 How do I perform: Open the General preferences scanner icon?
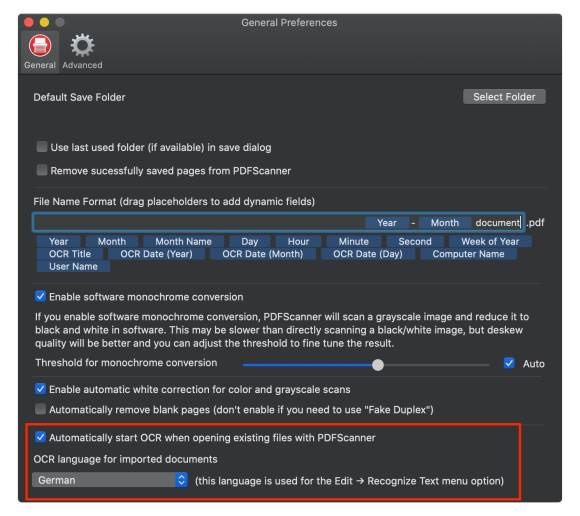pos(40,46)
